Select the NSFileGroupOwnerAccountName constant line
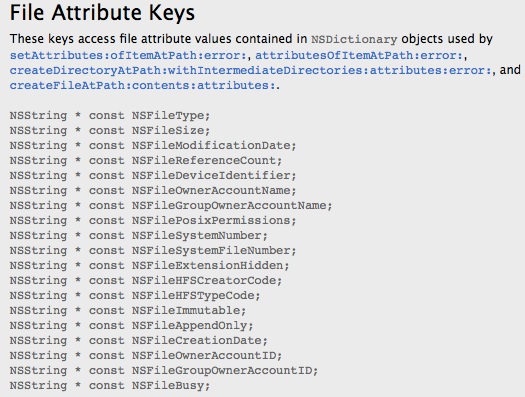The width and height of the screenshot is (525, 397). click(171, 206)
